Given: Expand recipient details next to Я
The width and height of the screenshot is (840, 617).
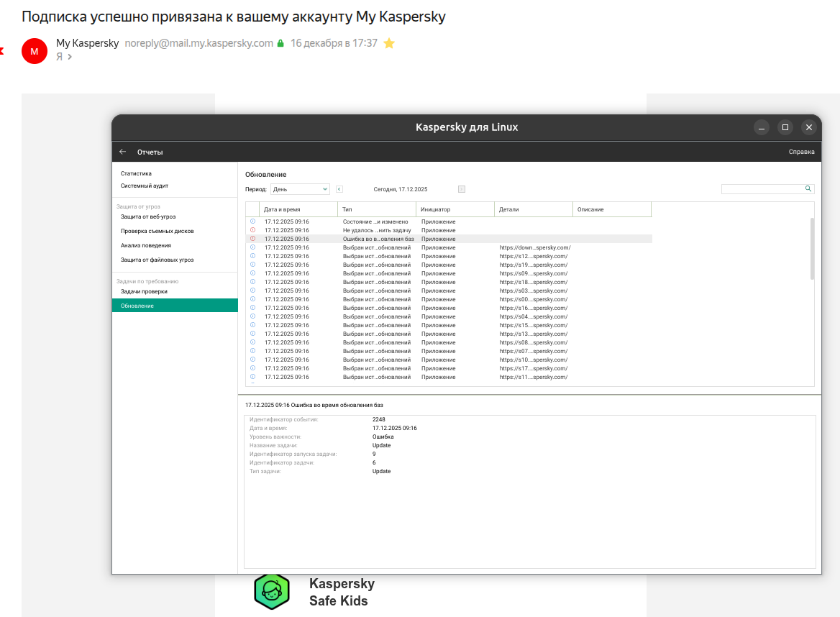Looking at the screenshot, I should pos(70,57).
